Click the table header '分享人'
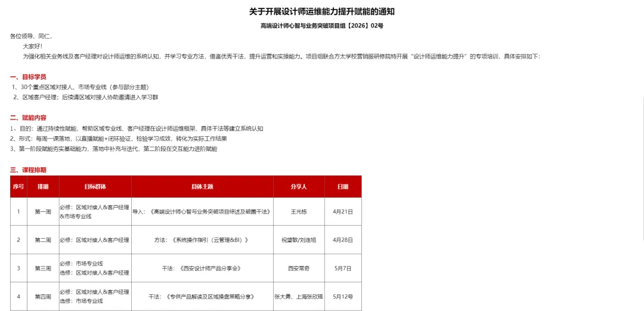This screenshot has width=644, height=311. (299, 186)
